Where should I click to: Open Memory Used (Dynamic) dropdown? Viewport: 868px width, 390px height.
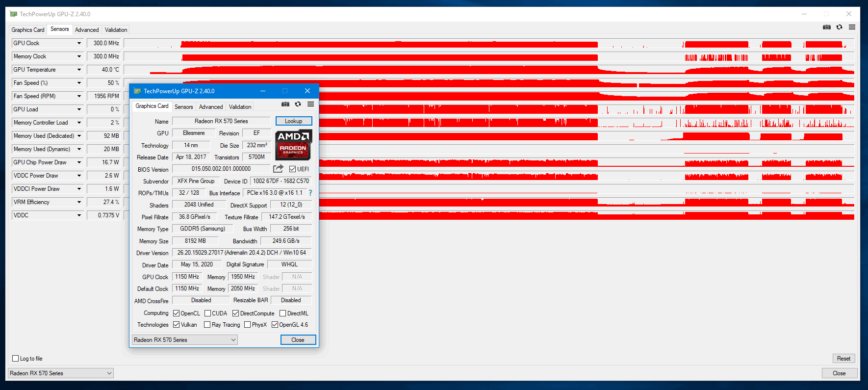pyautogui.click(x=79, y=149)
